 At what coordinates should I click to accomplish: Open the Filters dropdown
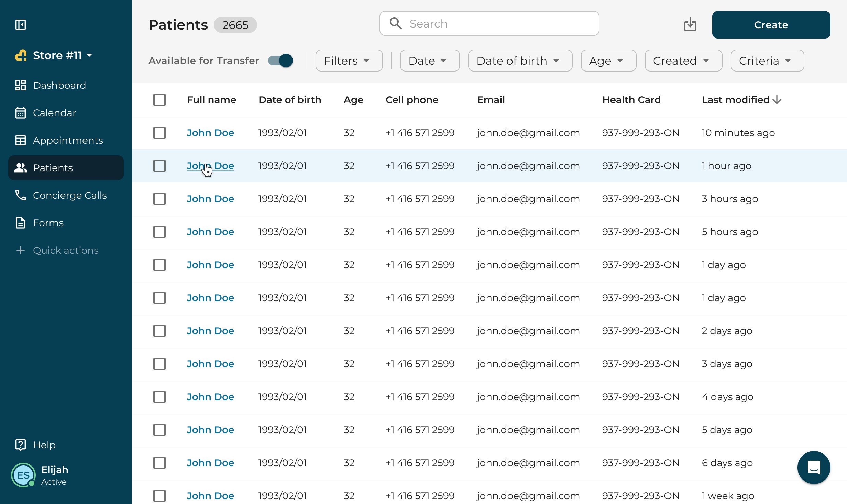point(349,61)
